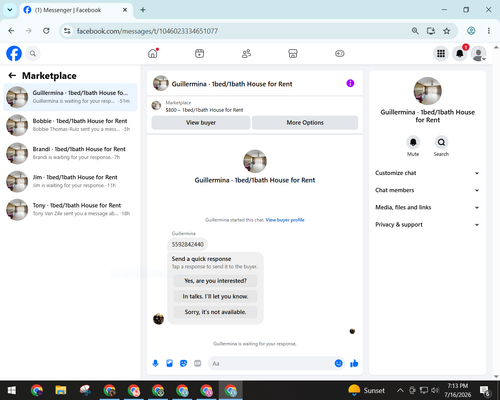Screen dimensions: 500x400
Task: Open the Sunset weather widget
Action: (x=367, y=390)
